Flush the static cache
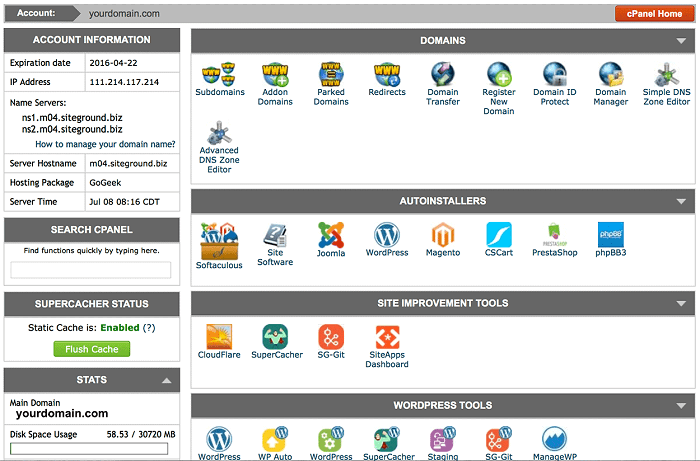 (92, 349)
